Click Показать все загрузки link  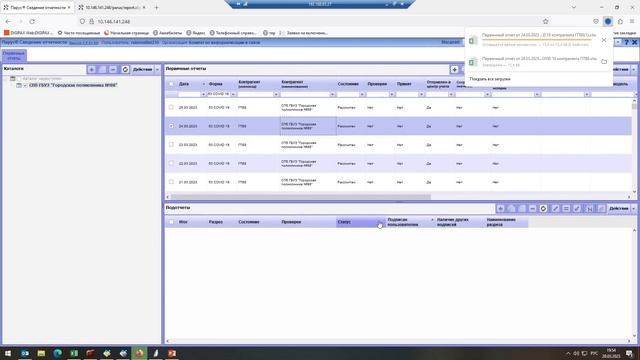[490, 79]
